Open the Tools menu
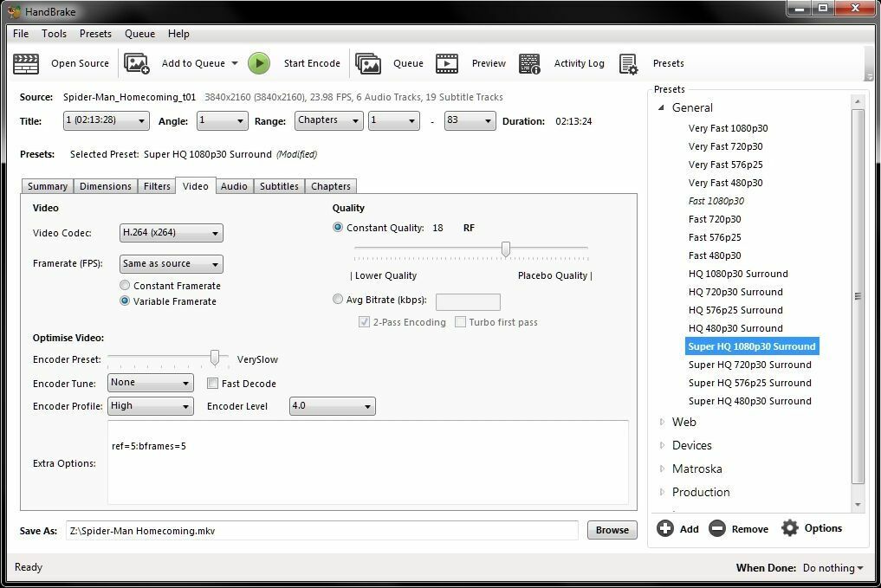This screenshot has width=881, height=588. [54, 34]
